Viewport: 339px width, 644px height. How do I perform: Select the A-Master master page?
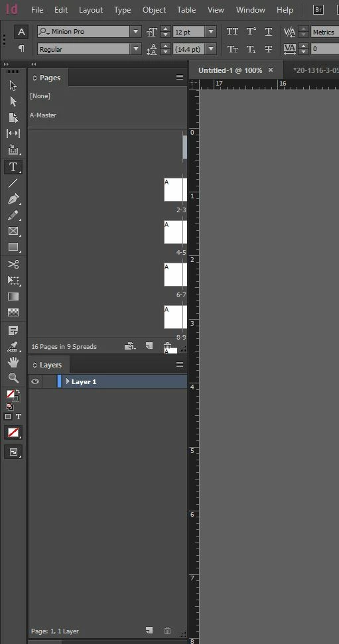point(43,115)
